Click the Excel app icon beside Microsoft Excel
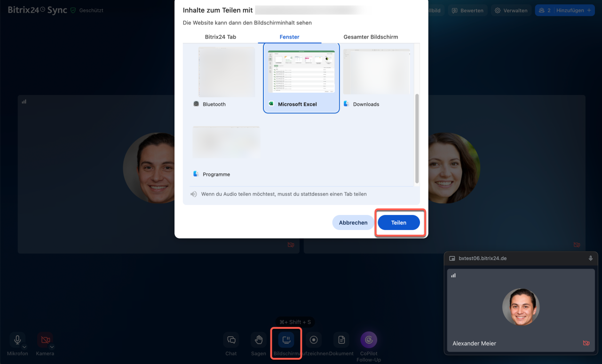This screenshot has width=602, height=364. coord(271,104)
